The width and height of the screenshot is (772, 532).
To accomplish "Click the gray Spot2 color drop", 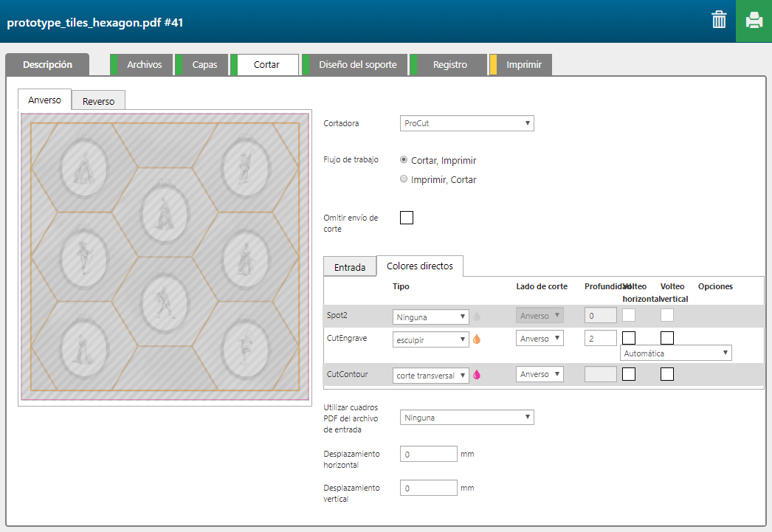I will tap(477, 317).
